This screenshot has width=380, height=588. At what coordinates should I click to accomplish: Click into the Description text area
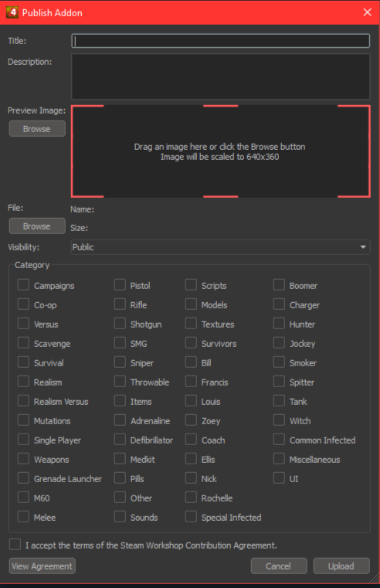(220, 76)
